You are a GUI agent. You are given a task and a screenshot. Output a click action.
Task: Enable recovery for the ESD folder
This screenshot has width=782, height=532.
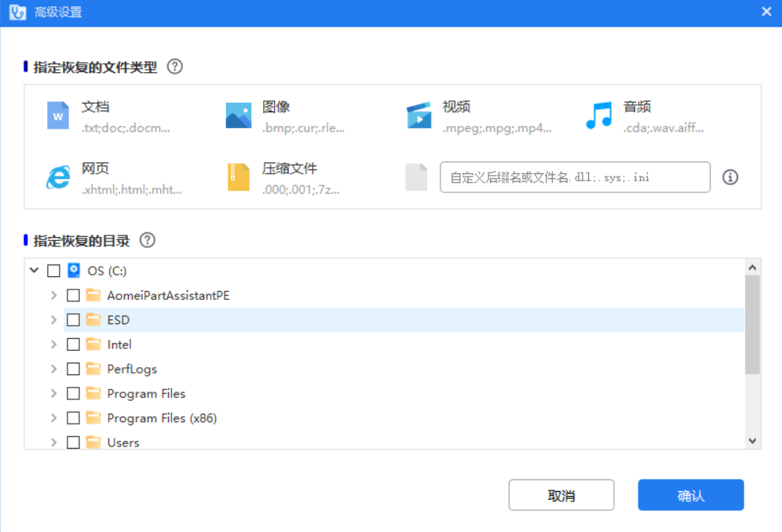click(74, 319)
